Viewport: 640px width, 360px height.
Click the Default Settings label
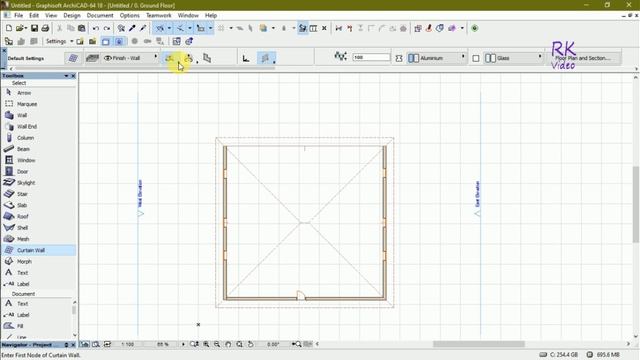pos(26,58)
